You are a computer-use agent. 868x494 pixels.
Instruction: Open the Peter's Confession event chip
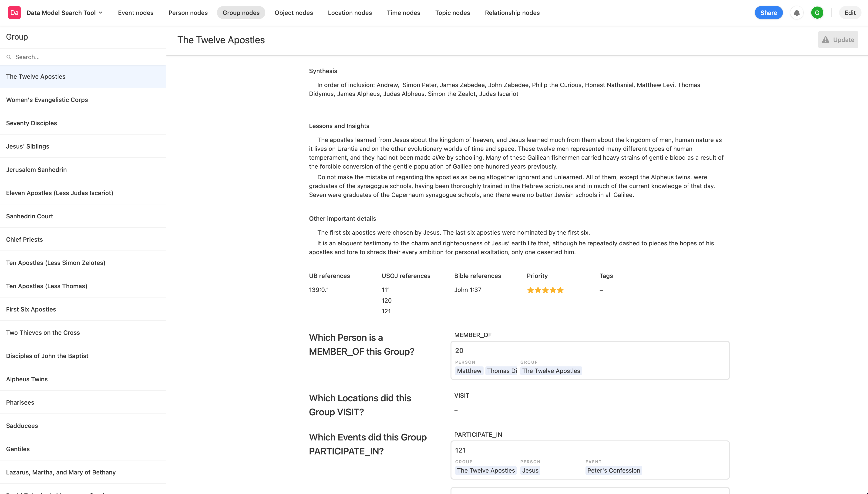coord(613,470)
